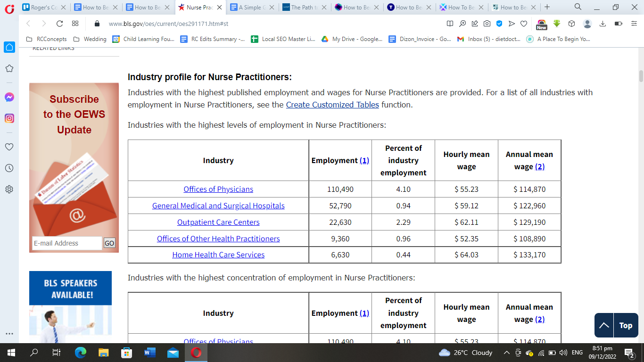Open reader mode book icon
644x362 pixels.
(450, 24)
